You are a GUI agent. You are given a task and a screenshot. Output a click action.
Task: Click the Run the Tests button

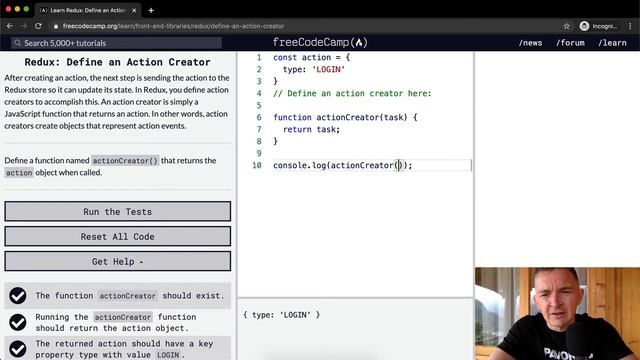[x=118, y=211]
